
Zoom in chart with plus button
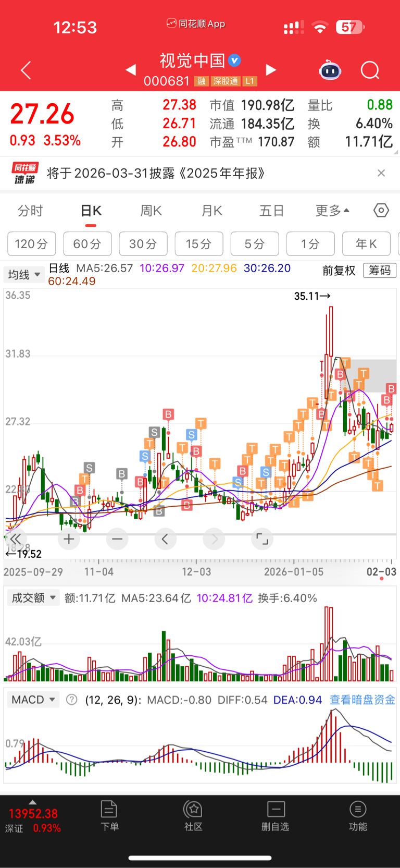click(69, 539)
